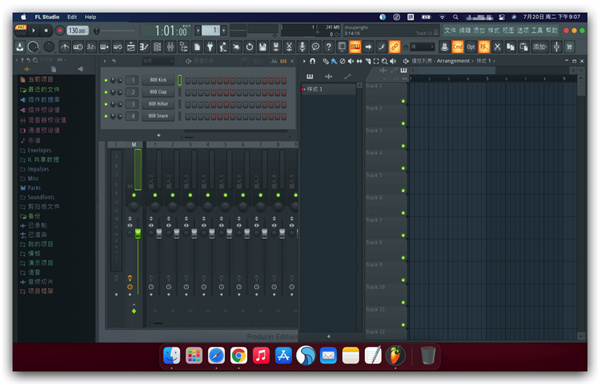This screenshot has height=384, width=600.
Task: Click the 3.2 step countdown icon
Action: 91,47
